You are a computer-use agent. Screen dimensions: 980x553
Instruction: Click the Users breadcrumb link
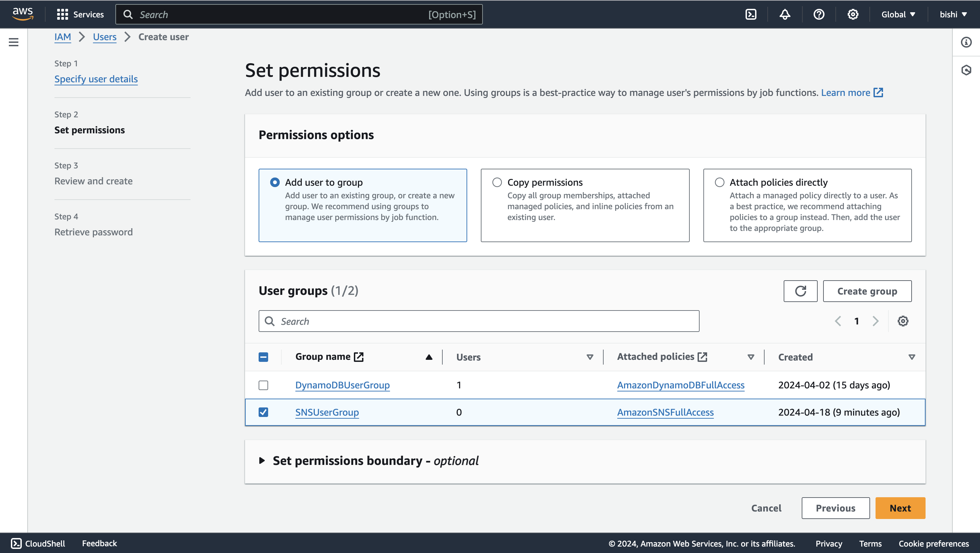[105, 37]
